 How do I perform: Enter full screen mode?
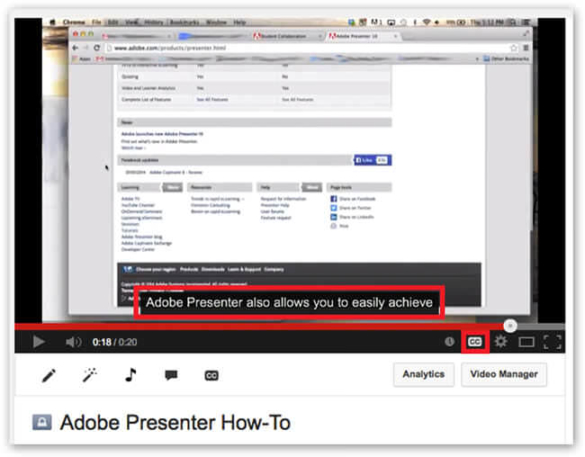tap(552, 342)
